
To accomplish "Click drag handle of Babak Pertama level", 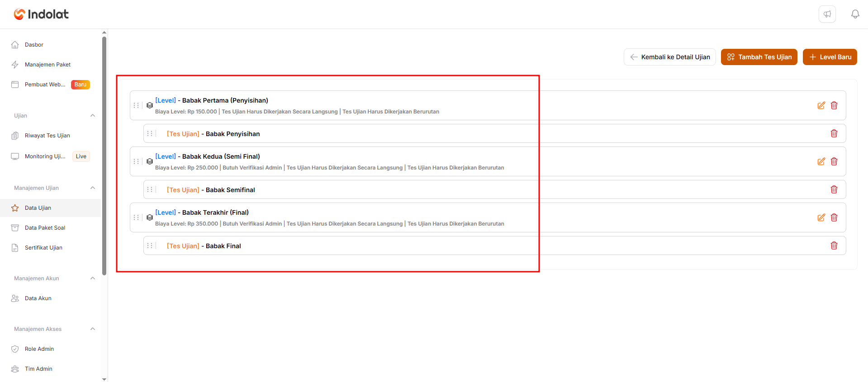I will pos(136,105).
